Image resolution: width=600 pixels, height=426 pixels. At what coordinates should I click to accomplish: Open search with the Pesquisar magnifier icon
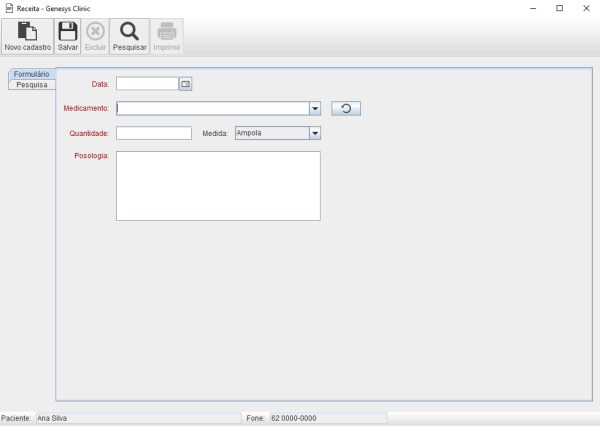[129, 31]
